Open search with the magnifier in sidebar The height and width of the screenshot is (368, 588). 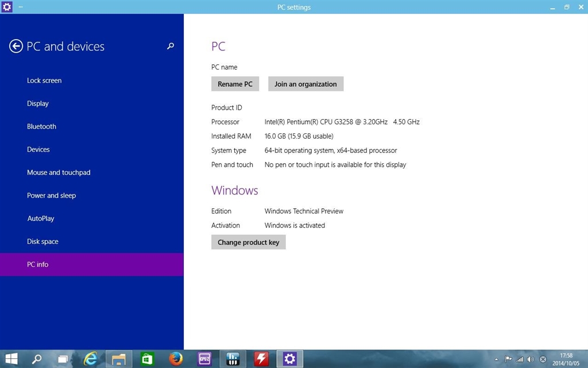pos(171,46)
